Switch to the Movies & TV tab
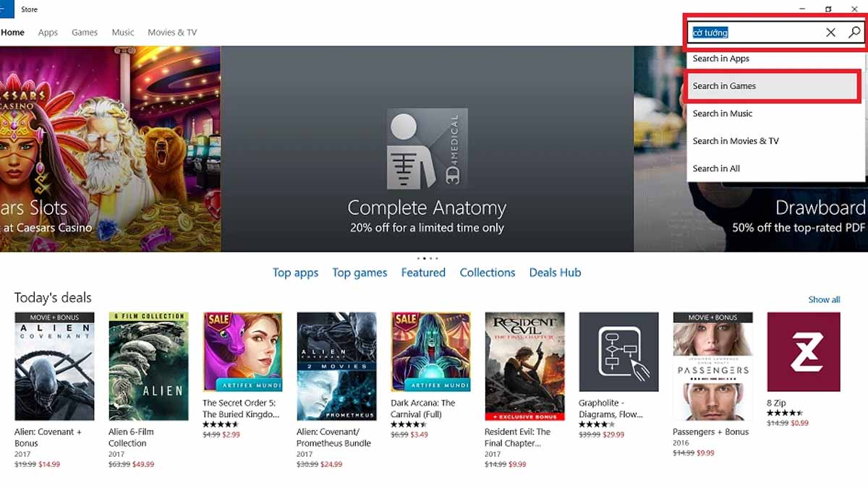Image resolution: width=868 pixels, height=488 pixels. pyautogui.click(x=172, y=33)
